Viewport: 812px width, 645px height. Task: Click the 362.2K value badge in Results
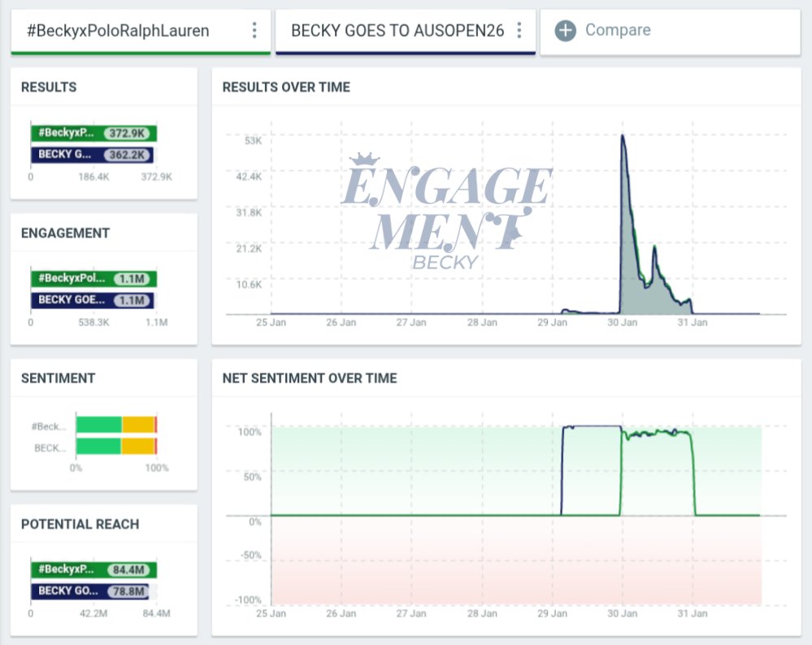127,155
